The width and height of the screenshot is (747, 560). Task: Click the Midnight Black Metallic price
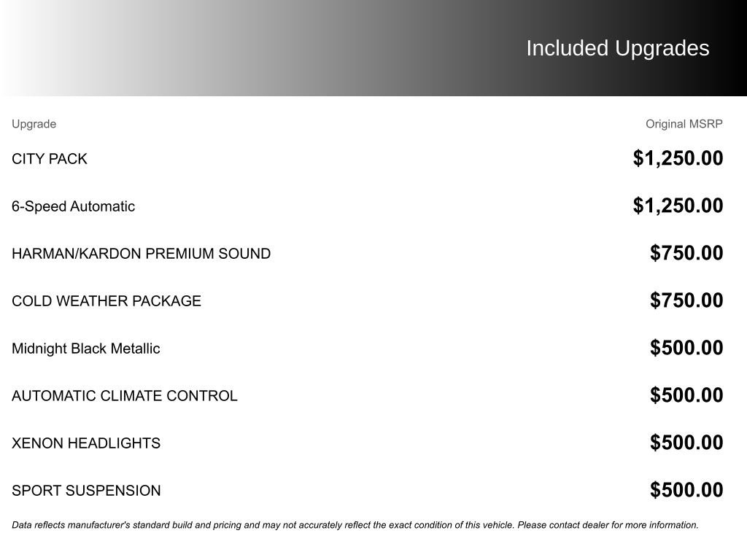(x=686, y=348)
